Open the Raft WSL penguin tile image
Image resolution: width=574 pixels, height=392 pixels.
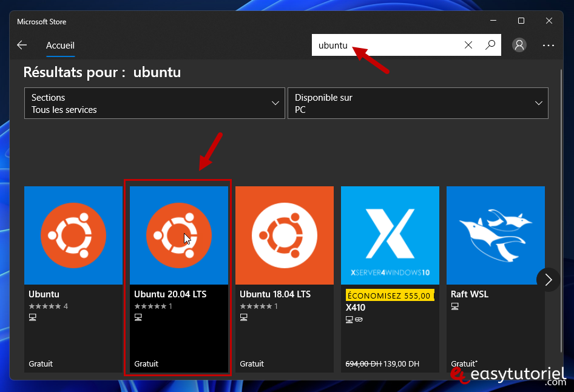495,235
